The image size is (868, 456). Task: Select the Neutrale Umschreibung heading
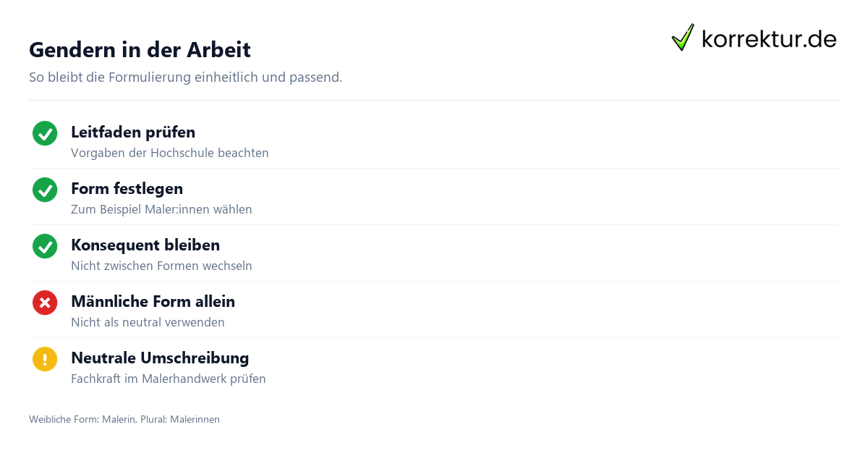point(160,358)
